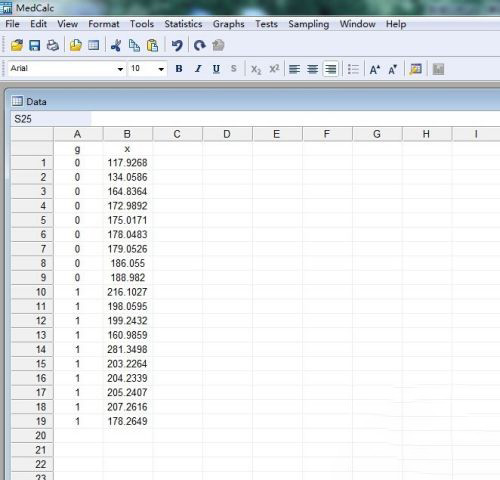Click the Copy icon in toolbar
Image resolution: width=500 pixels, height=480 pixels.
[134, 45]
